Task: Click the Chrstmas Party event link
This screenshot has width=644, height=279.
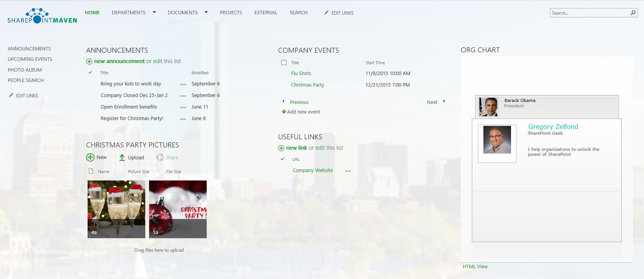Action: 307,85
